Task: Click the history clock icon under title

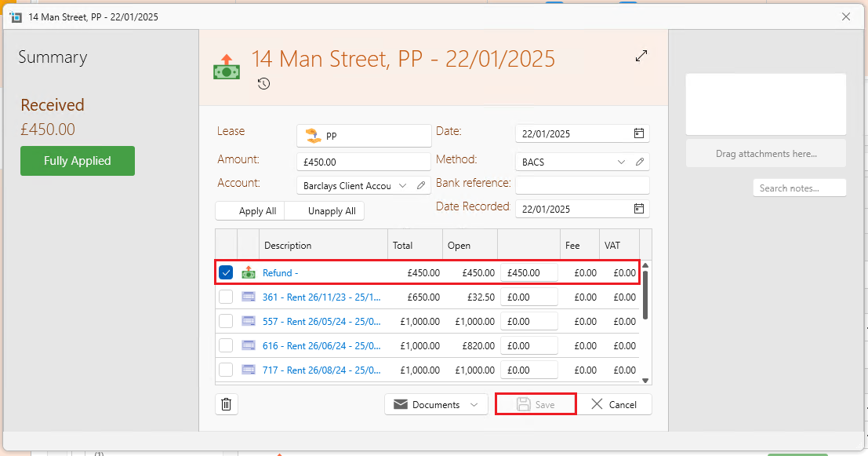Action: [x=263, y=84]
